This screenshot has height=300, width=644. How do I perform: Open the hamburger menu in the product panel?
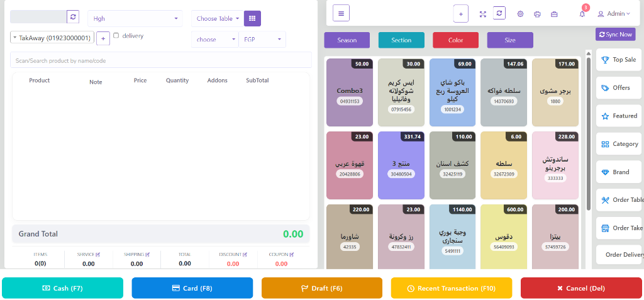coord(341,13)
